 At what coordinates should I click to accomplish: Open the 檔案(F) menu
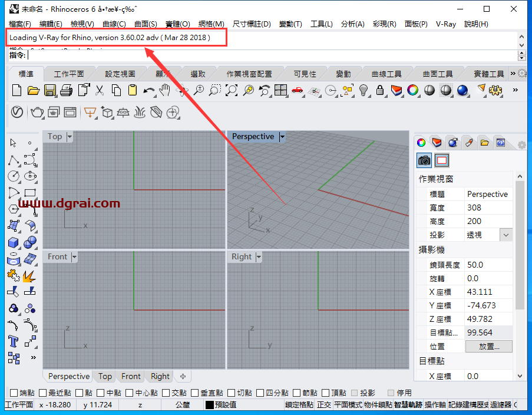19,23
